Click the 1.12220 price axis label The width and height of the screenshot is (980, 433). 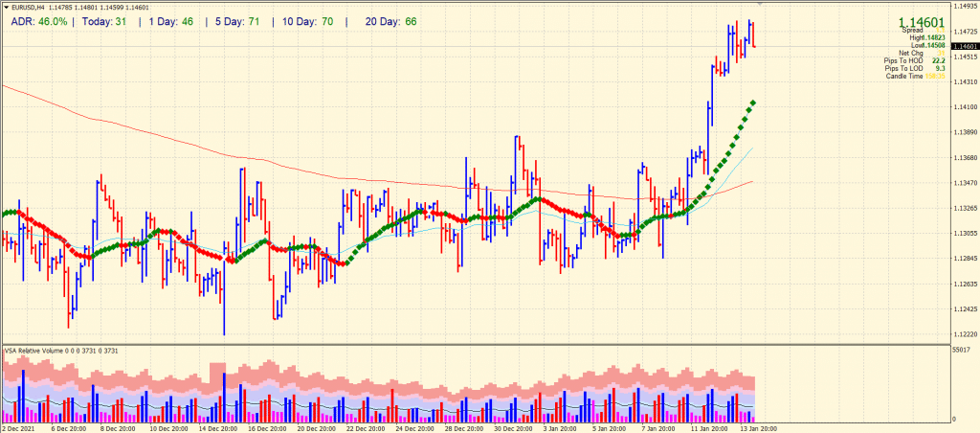[965, 334]
